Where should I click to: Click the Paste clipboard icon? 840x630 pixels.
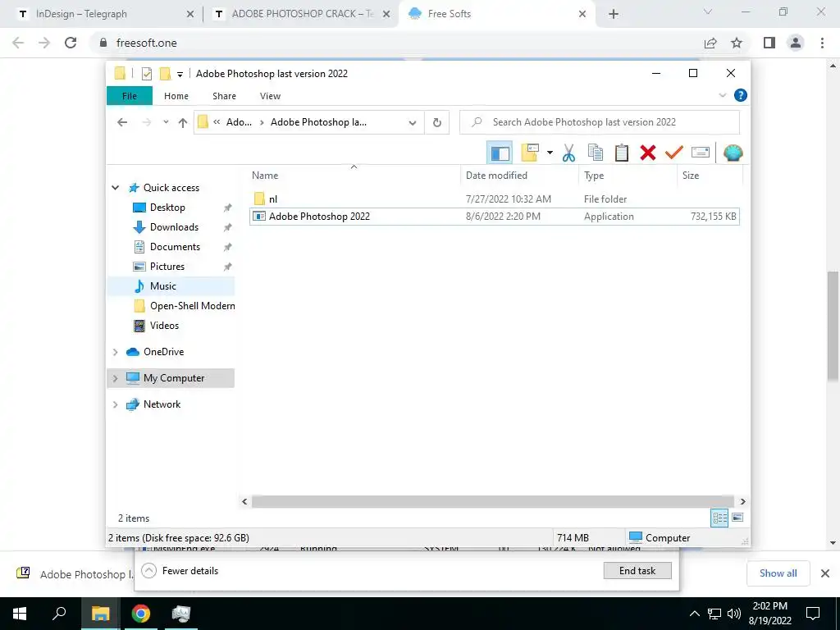[x=622, y=153]
